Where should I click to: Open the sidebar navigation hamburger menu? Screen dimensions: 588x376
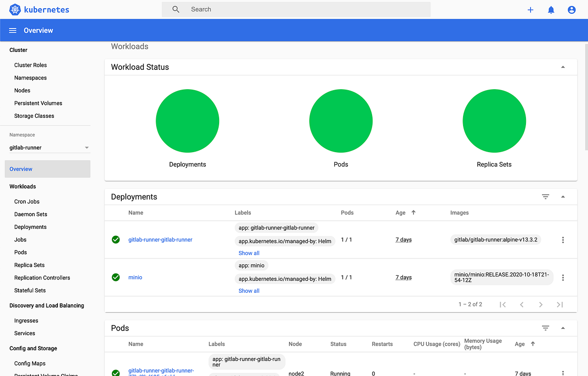(x=12, y=30)
